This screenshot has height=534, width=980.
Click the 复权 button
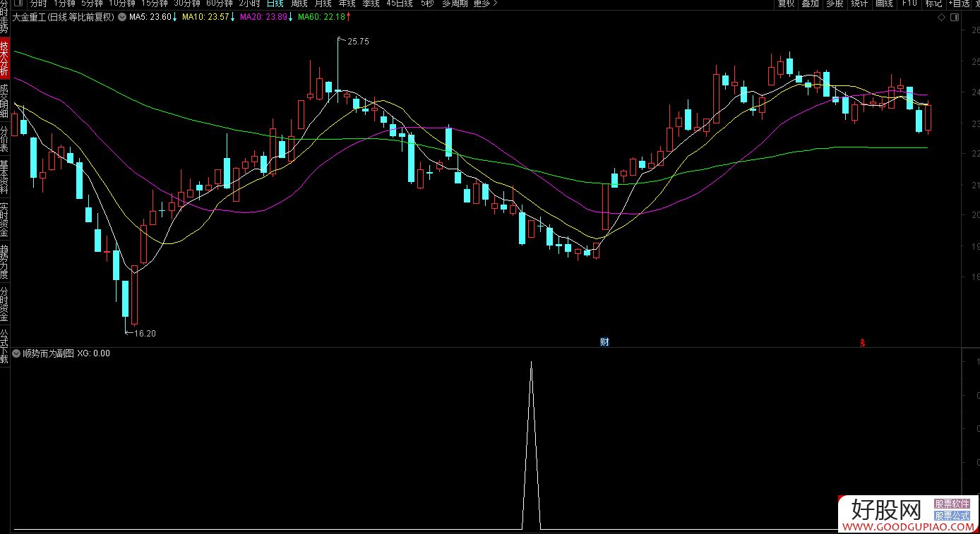786,4
